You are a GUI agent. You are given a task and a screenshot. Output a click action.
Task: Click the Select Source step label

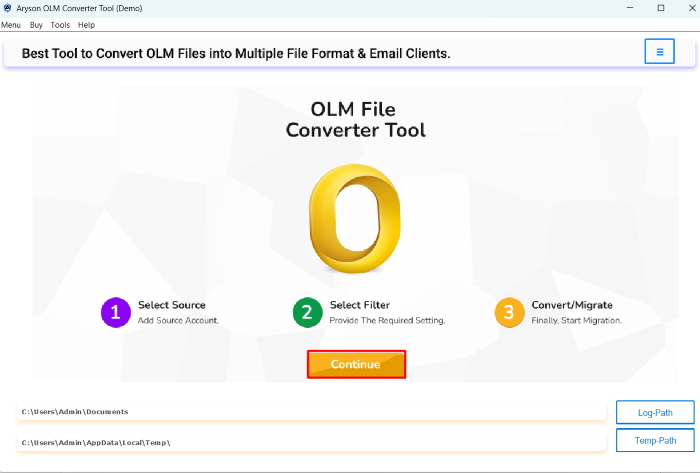tap(172, 305)
